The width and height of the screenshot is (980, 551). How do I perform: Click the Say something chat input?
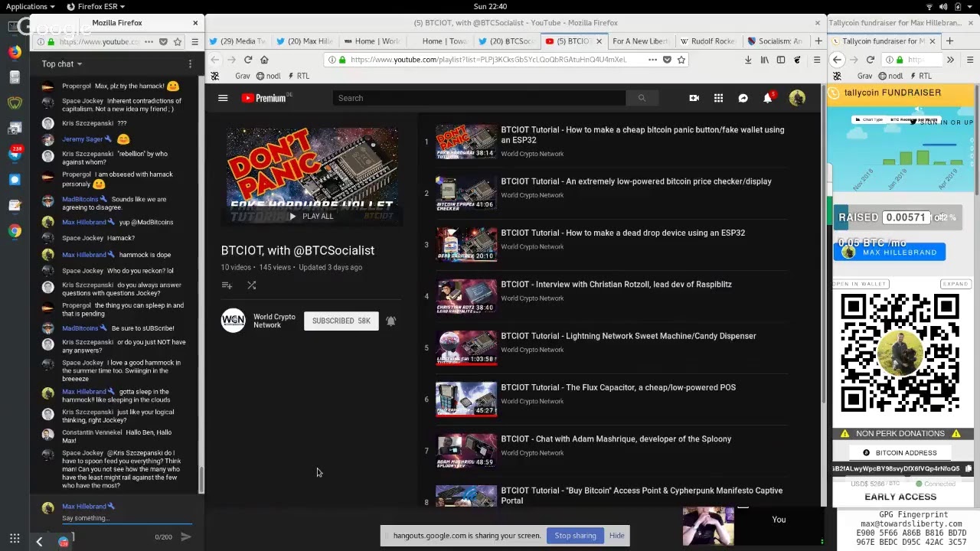[126, 518]
